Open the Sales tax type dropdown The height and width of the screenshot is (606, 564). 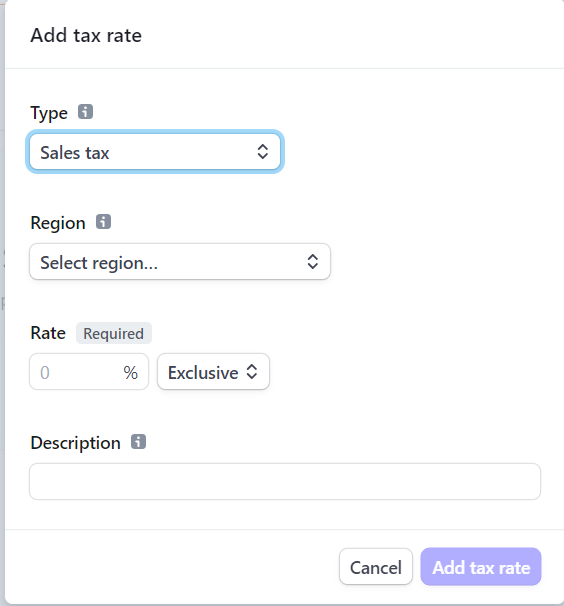pyautogui.click(x=155, y=152)
